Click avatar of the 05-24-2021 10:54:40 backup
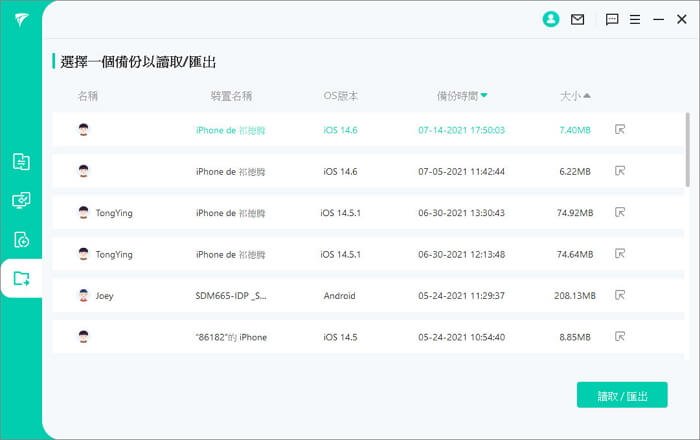700x440 pixels. 83,336
